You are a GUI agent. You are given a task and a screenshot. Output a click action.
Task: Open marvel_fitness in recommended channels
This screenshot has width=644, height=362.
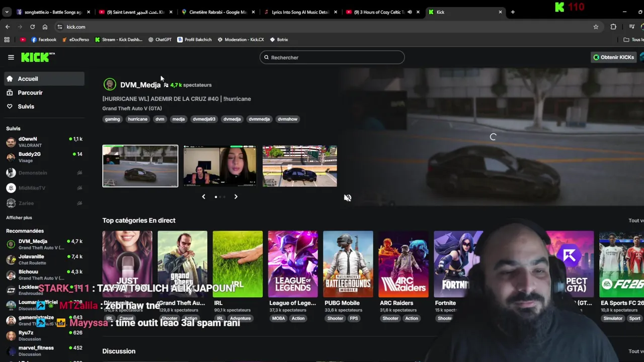tap(44, 350)
